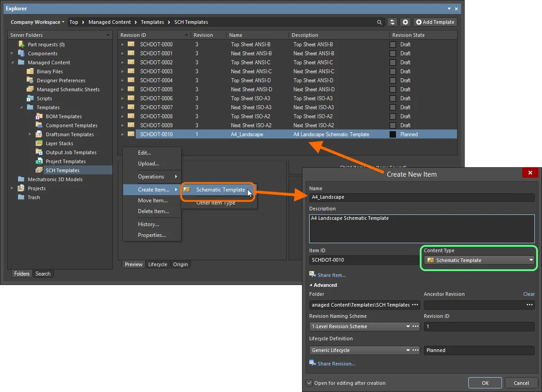Click the Item ID field SCHDOT-0010
Screen dimensions: 542x392
coord(364,260)
